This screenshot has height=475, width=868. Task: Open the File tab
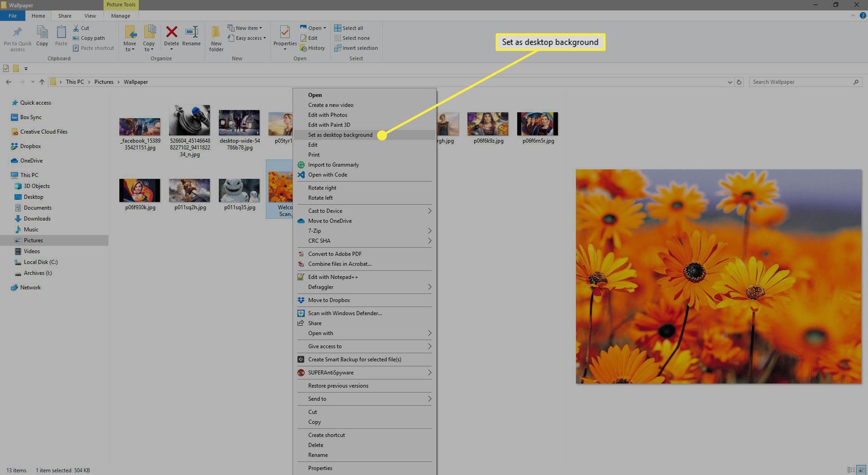(x=13, y=16)
